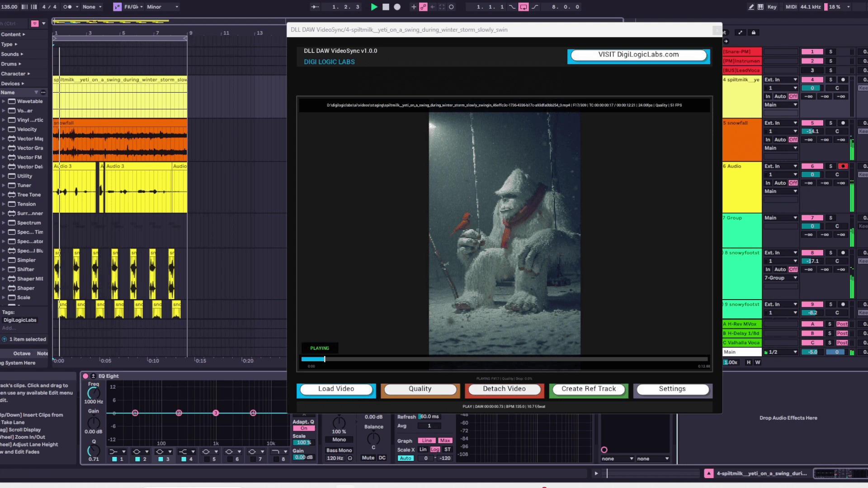
Task: Open the MIDI map mode
Action: (x=791, y=7)
